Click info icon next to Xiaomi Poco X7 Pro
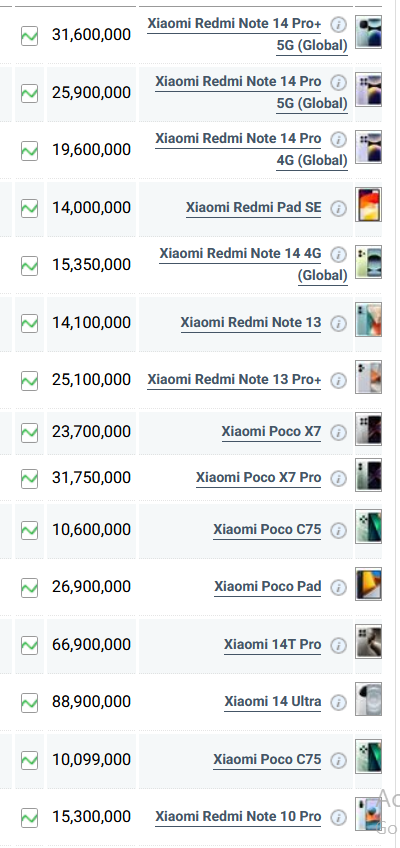The height and width of the screenshot is (848, 400). [338, 479]
